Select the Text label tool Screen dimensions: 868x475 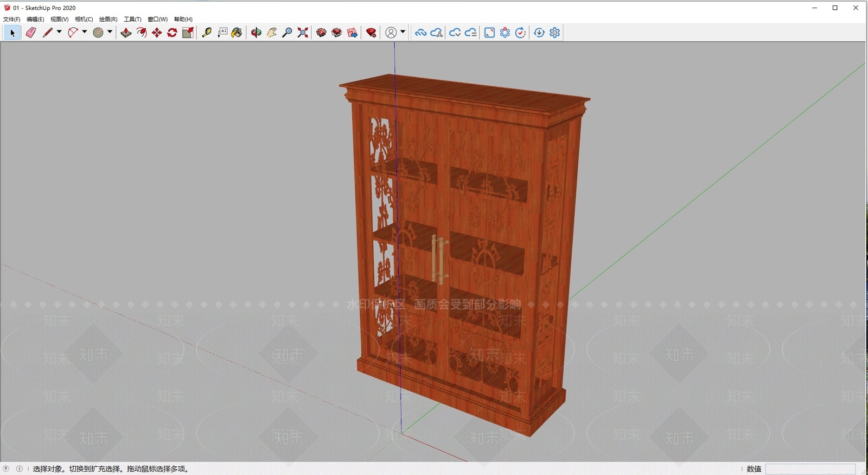coord(222,33)
